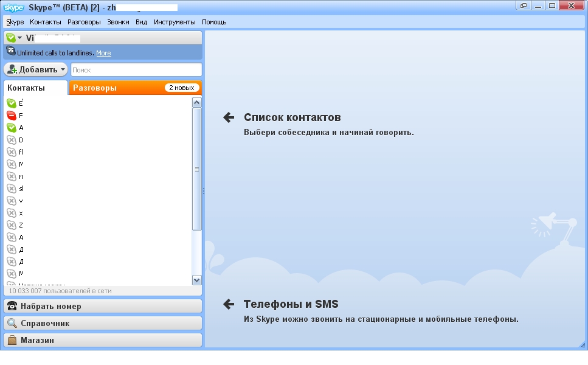Open the Вид menu
Image resolution: width=588 pixels, height=365 pixels.
coord(141,22)
